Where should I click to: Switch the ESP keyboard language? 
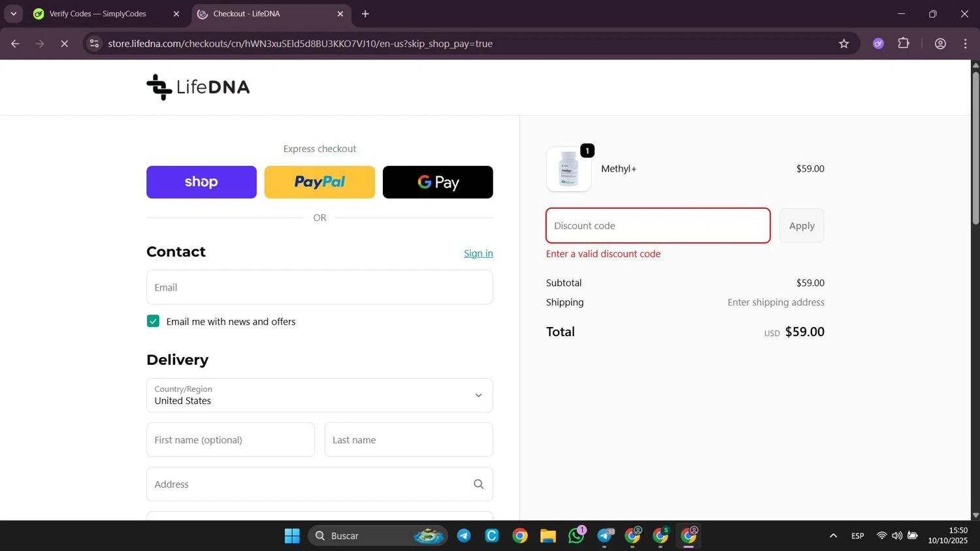[858, 536]
